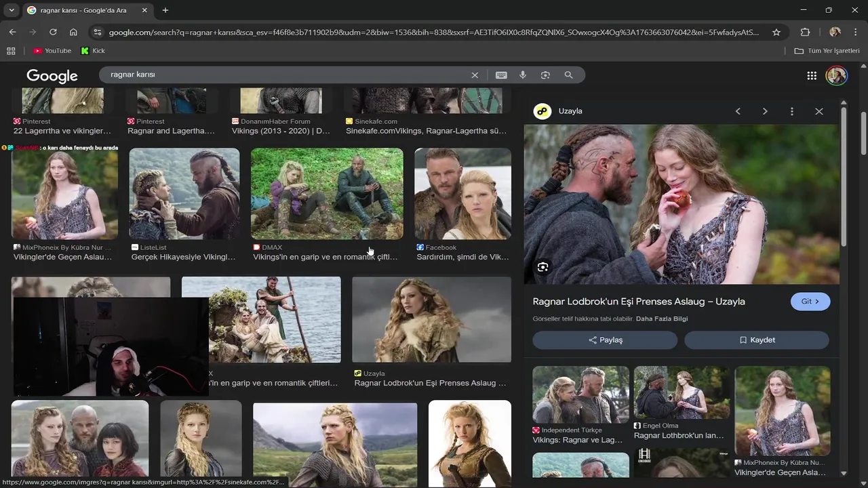This screenshot has height=488, width=868.
Task: Click the ragnar karısı search field
Action: point(285,75)
